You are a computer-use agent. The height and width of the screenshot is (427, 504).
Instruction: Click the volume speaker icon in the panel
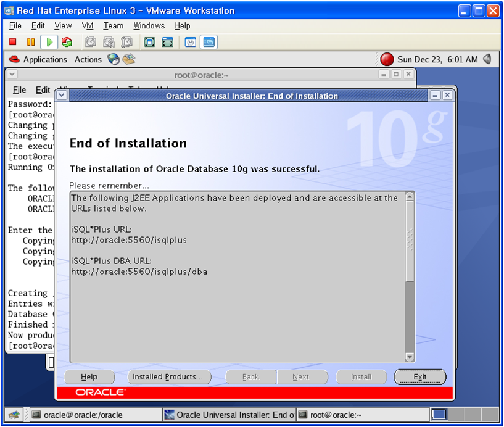click(x=487, y=59)
